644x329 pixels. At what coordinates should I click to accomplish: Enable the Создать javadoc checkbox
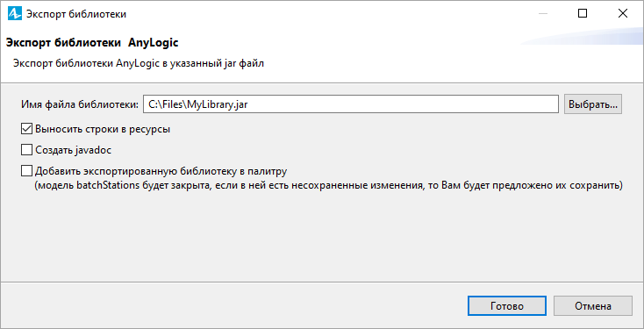[x=26, y=150]
